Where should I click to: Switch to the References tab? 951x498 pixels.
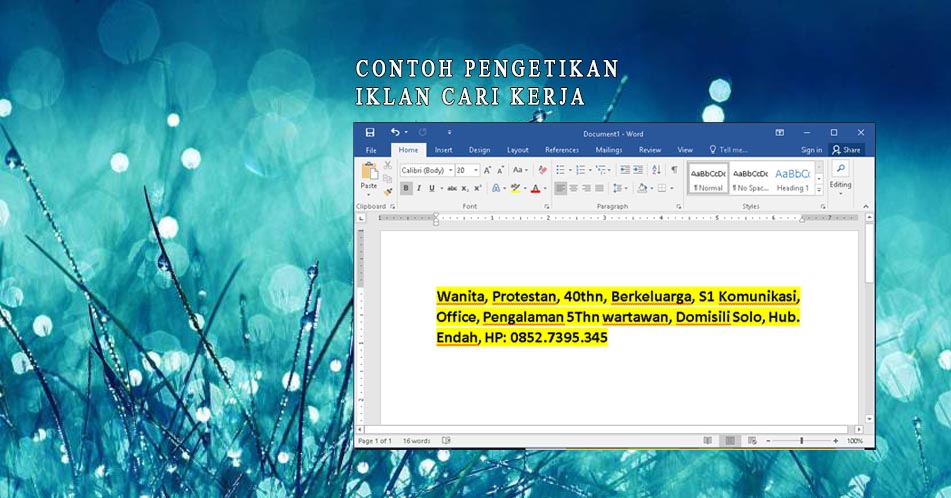pyautogui.click(x=562, y=150)
